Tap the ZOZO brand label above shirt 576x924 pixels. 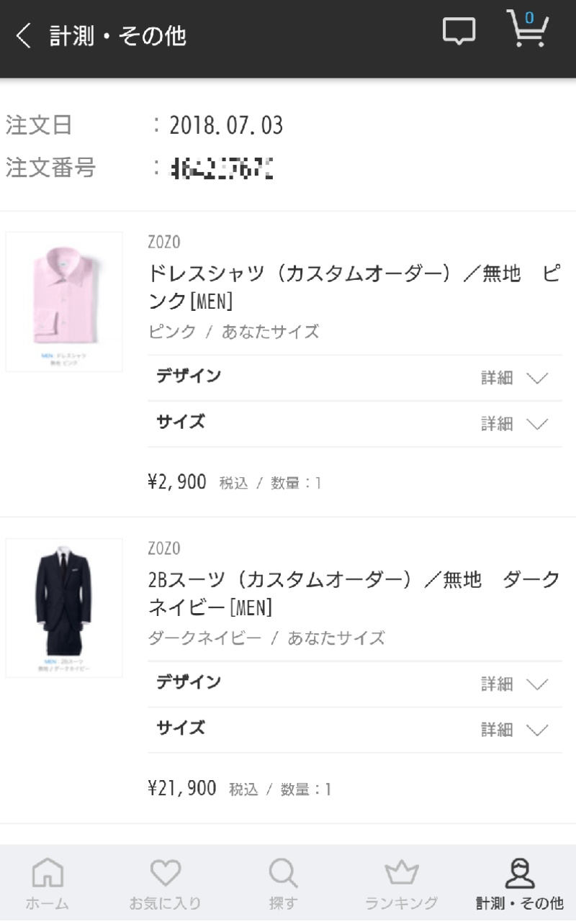pos(163,243)
